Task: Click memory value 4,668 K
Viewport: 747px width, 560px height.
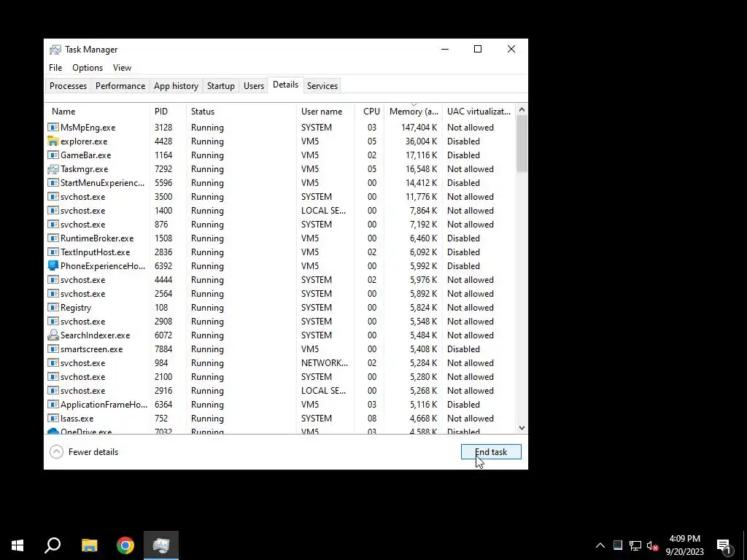Action: pyautogui.click(x=424, y=418)
